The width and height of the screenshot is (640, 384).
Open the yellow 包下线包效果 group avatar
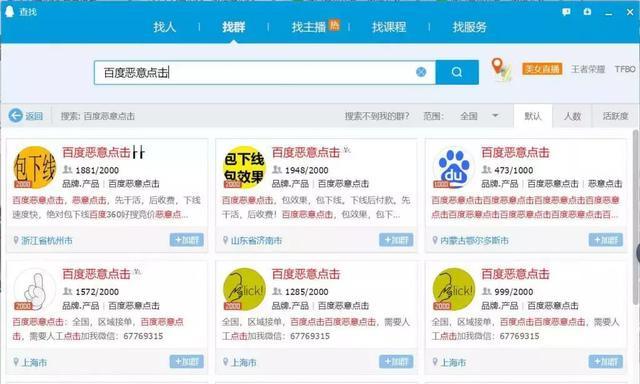click(244, 167)
